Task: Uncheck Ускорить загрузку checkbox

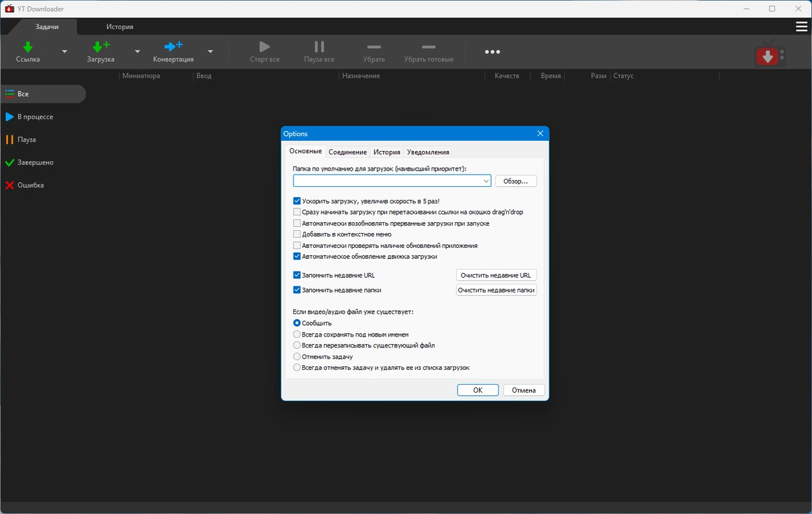Action: [x=297, y=201]
